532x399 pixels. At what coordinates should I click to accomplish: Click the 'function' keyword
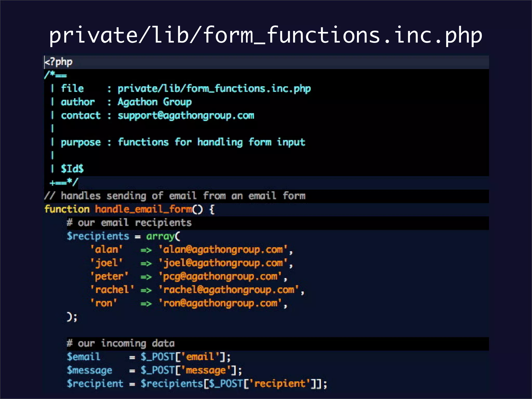67,209
